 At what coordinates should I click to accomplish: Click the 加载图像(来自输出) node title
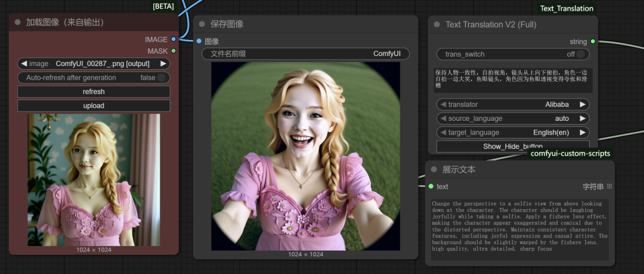point(65,23)
